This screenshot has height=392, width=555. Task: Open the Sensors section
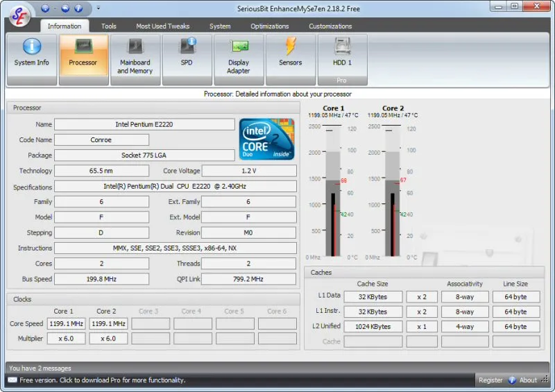(290, 60)
